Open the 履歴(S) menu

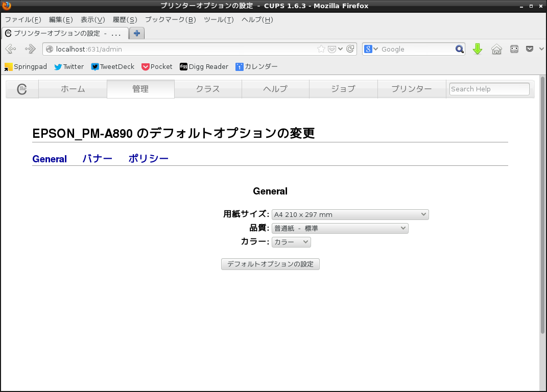click(x=125, y=19)
